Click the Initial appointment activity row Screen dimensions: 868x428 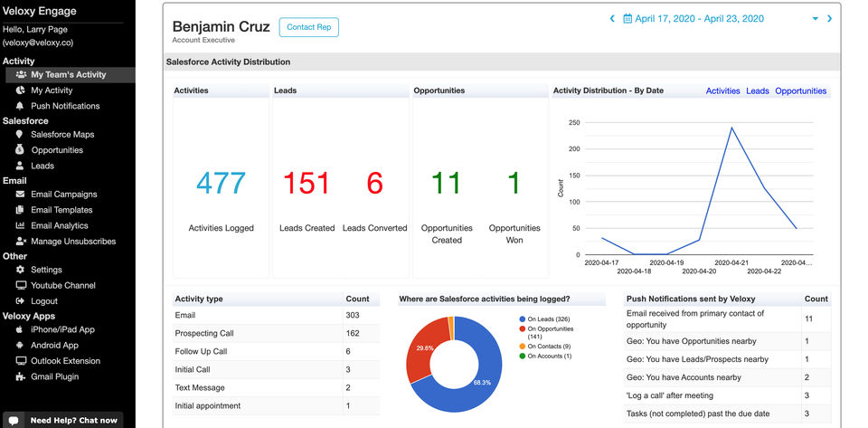[277, 406]
